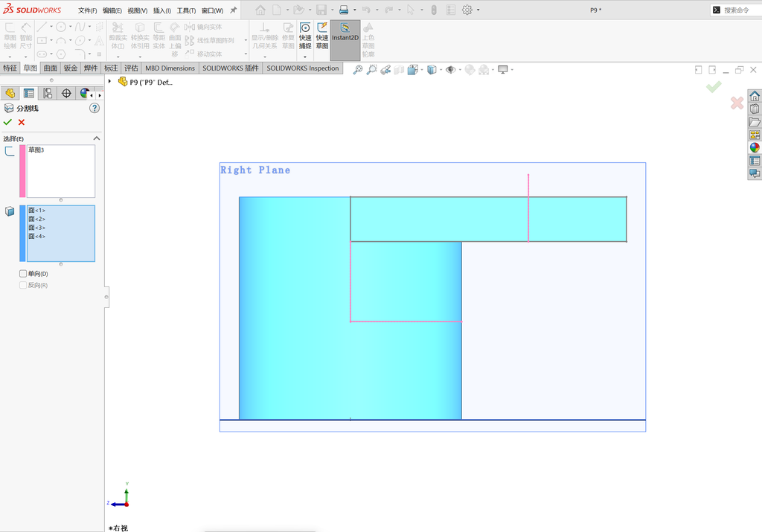Open the View Orientation dropdown arrow
762x532 pixels.
point(422,70)
